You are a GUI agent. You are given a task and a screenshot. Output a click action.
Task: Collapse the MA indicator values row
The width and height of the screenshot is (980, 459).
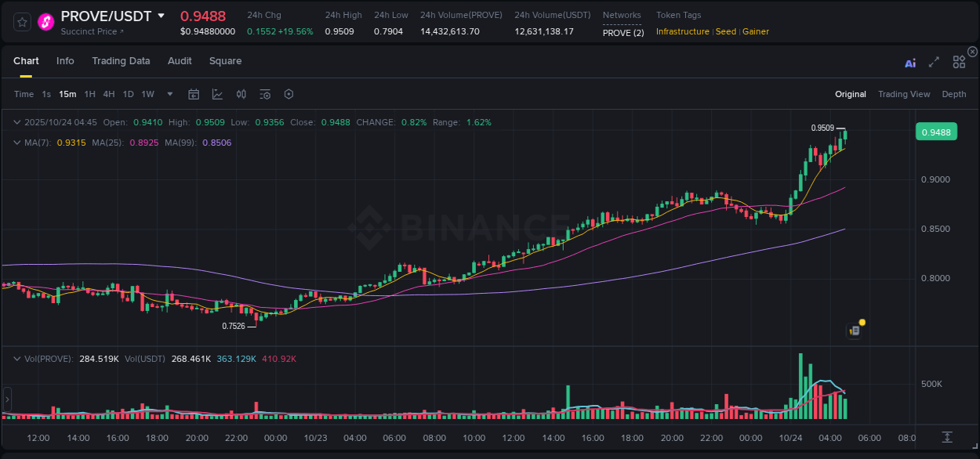point(17,143)
